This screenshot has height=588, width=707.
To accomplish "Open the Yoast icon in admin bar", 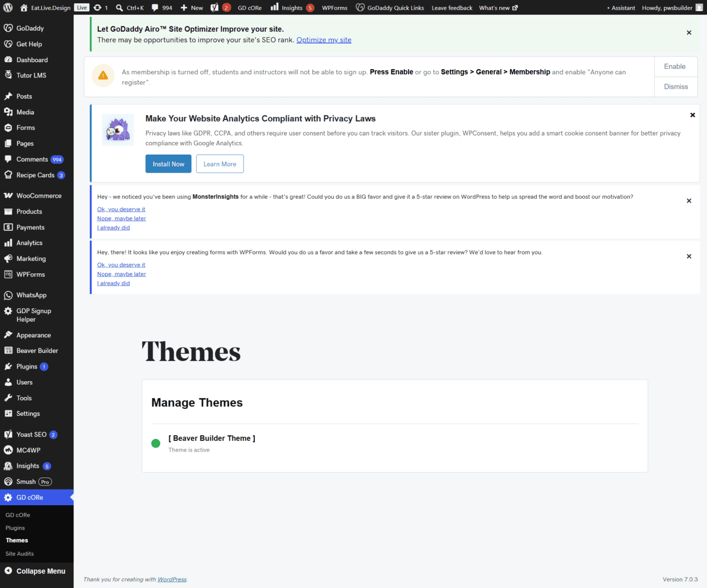I will 215,8.
